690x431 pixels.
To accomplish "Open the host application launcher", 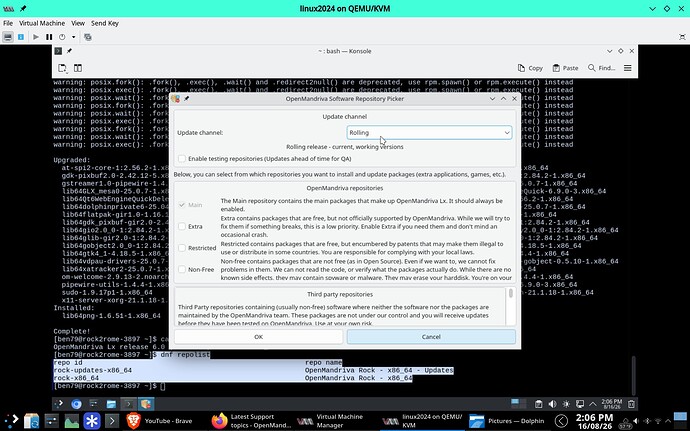I will (x=11, y=421).
